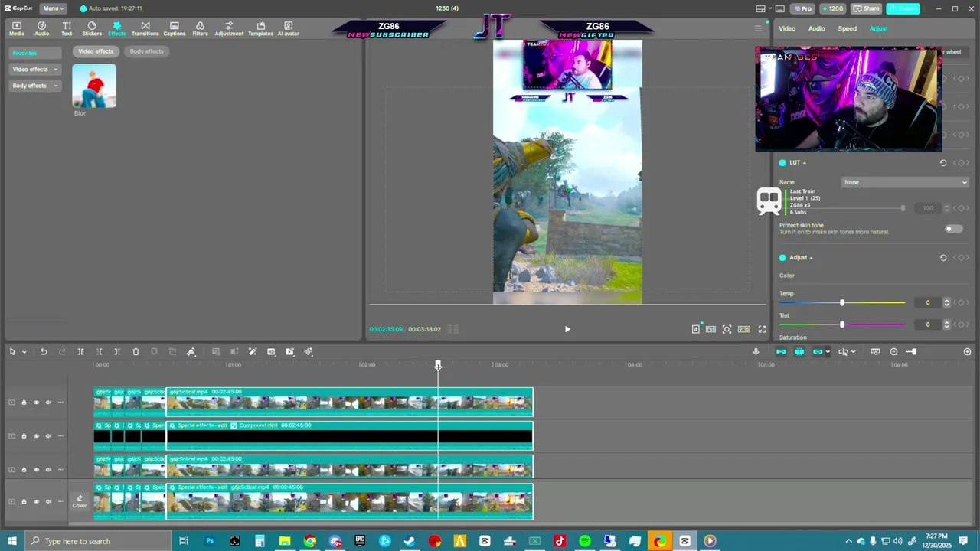Click the Share button
Viewport: 980px width, 551px height.
point(867,8)
